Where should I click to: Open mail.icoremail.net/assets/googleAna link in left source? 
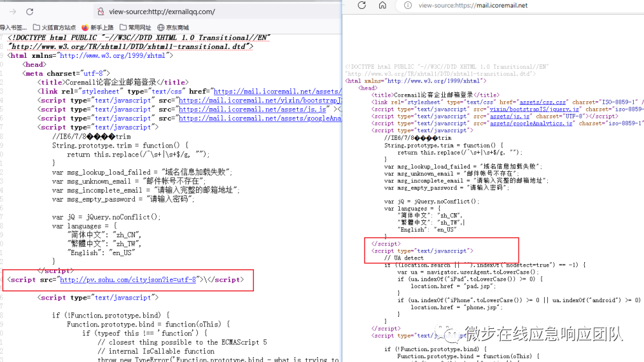[x=260, y=118]
